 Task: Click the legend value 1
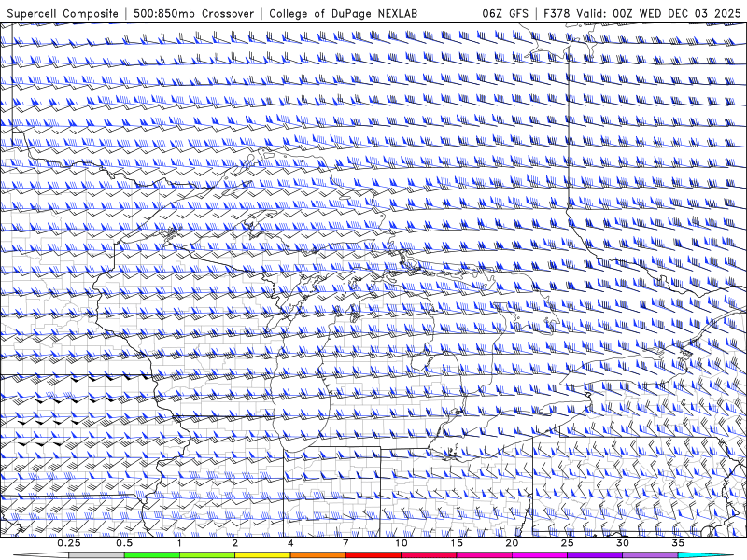click(179, 543)
